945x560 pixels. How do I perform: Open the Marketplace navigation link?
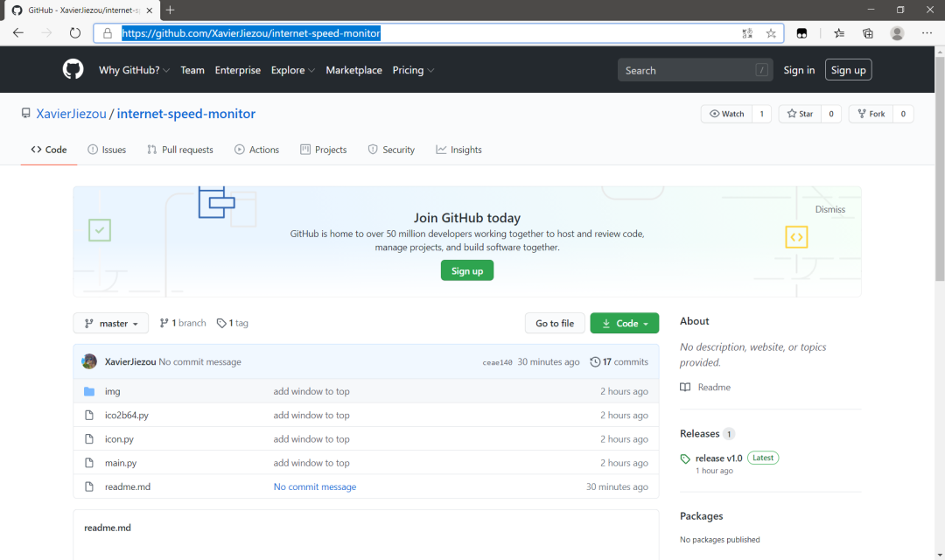pos(353,70)
